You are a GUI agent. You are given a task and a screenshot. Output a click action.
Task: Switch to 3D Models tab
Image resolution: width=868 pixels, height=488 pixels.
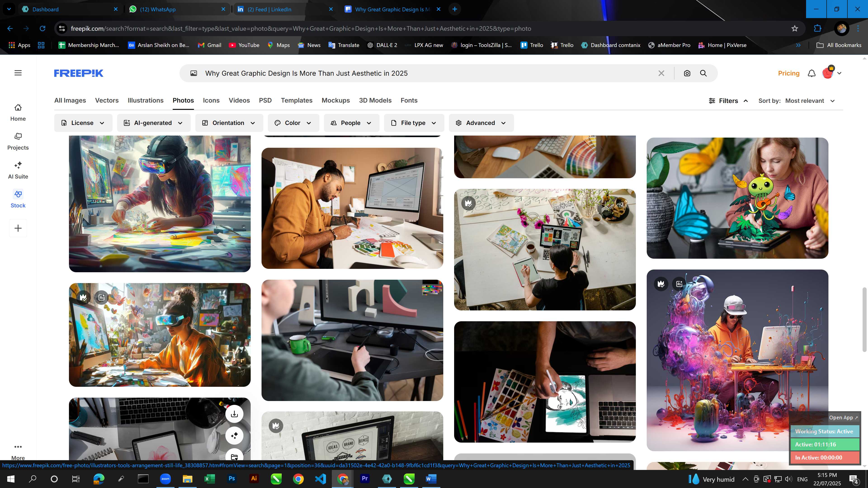tap(375, 100)
